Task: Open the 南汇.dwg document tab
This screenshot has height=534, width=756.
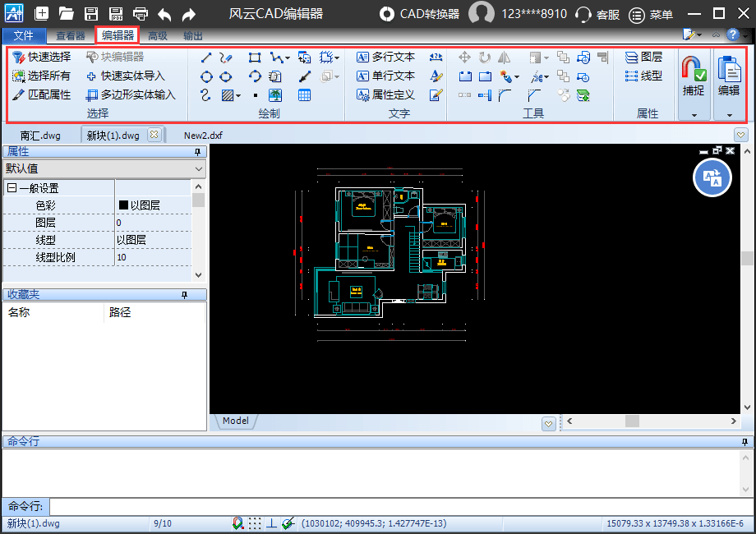Action: click(x=41, y=135)
